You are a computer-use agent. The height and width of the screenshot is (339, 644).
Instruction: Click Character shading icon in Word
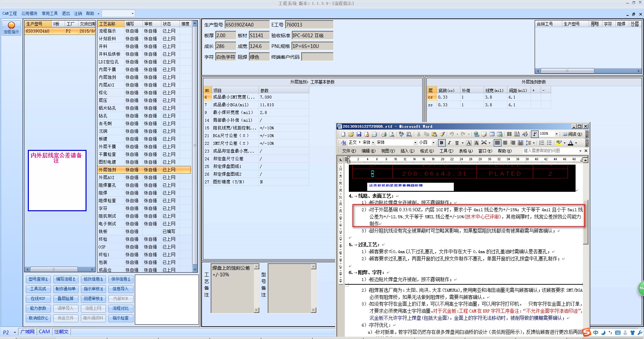(476, 143)
